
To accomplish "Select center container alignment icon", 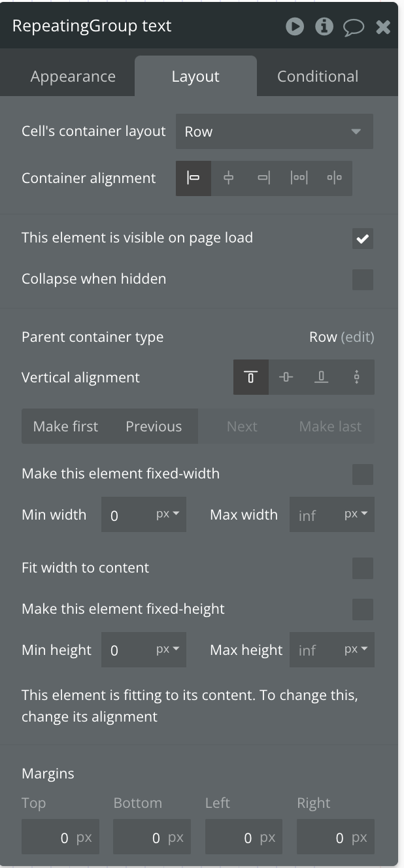I will click(x=229, y=178).
